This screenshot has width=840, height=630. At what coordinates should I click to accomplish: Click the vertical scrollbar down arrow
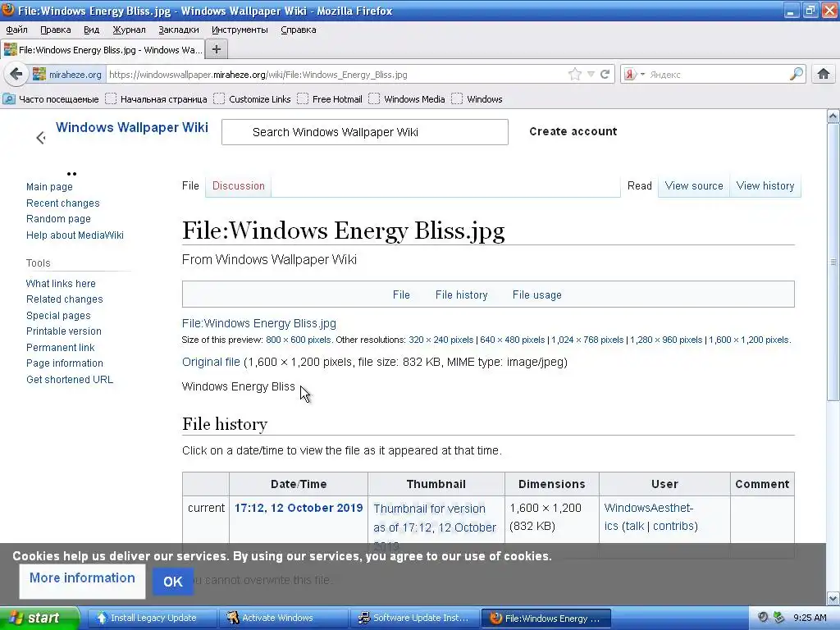pyautogui.click(x=833, y=598)
